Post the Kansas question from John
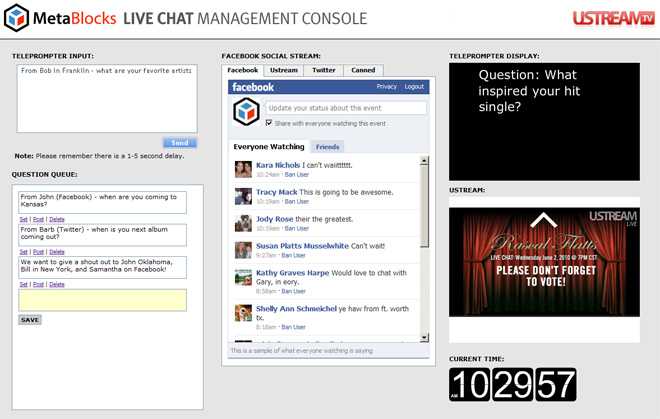This screenshot has width=660, height=419. point(38,219)
